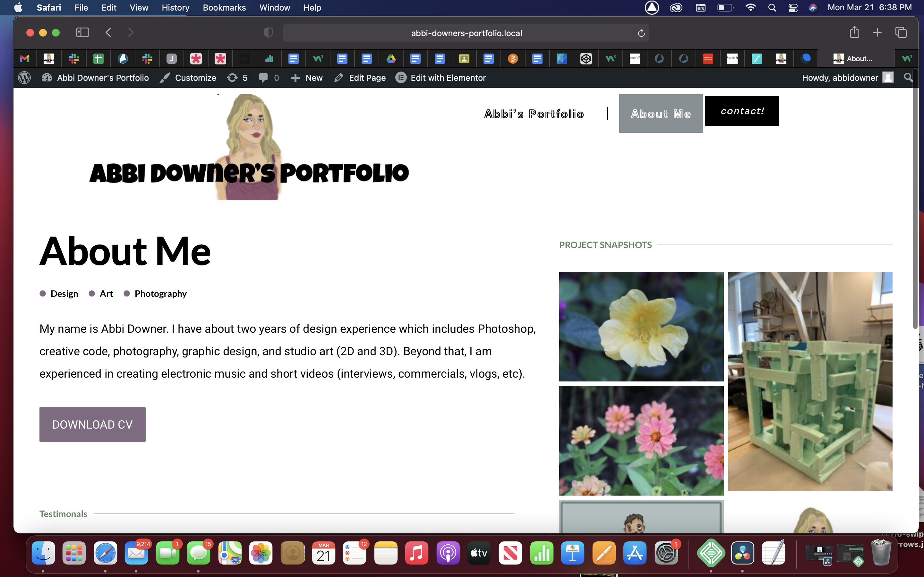Reload the page with the refresh icon
This screenshot has height=577, width=924.
tap(641, 33)
